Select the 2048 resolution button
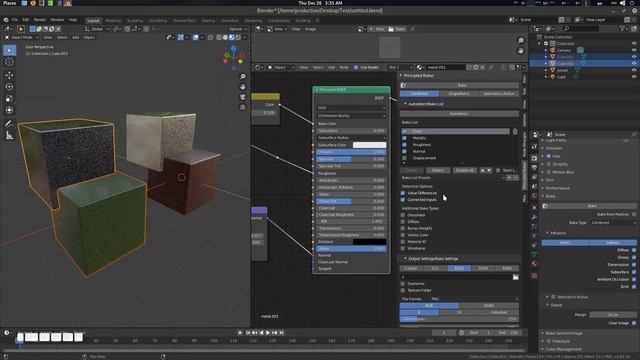 (483, 268)
